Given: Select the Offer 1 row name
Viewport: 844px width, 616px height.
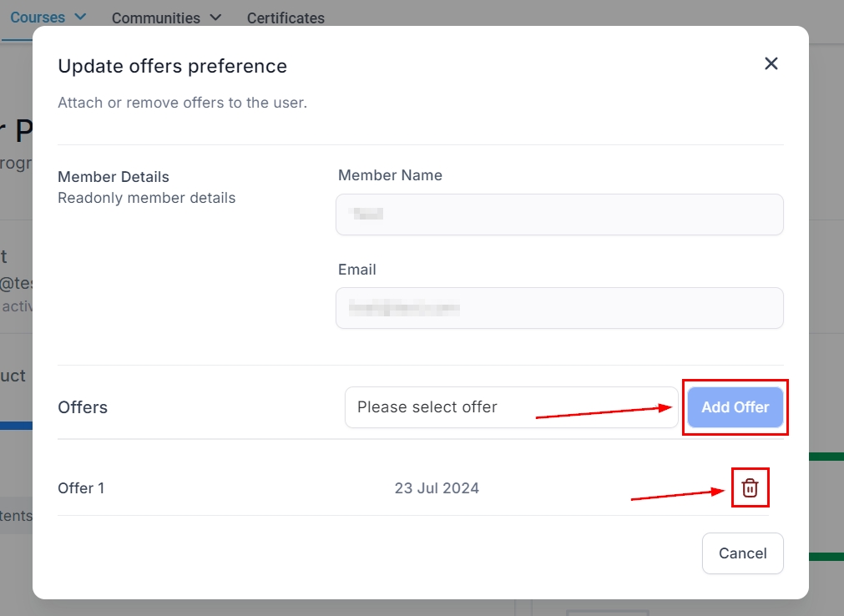Looking at the screenshot, I should pyautogui.click(x=81, y=488).
